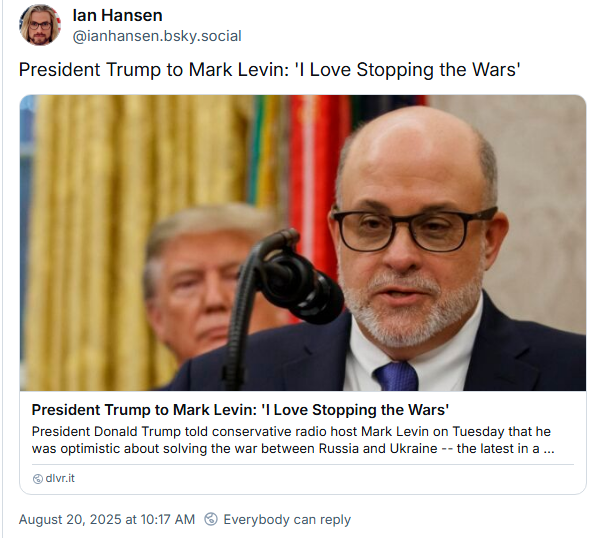The image size is (595, 538).
Task: Click the dlvr.it source domain
Action: (60, 478)
